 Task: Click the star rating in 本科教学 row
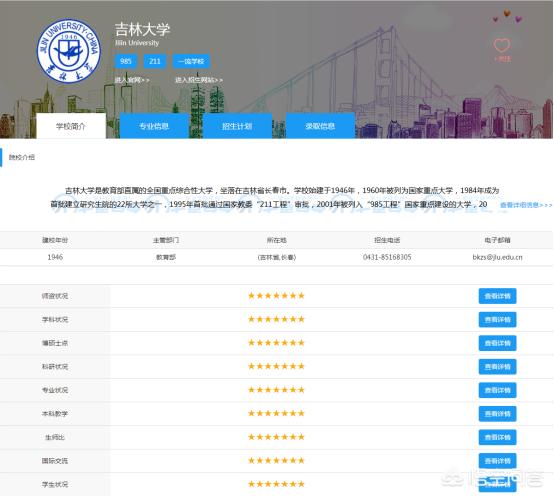(x=276, y=413)
